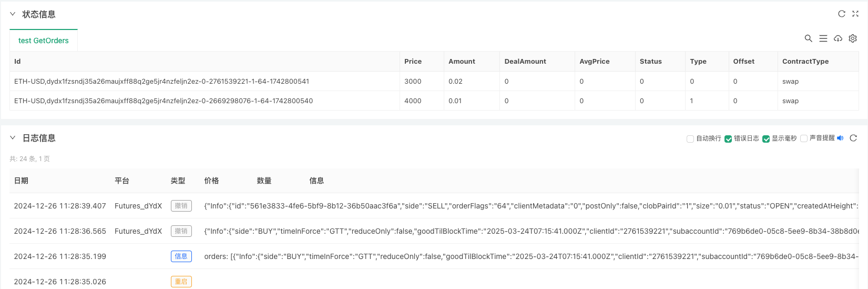Enable the 声音提醒 sound alert checkbox
Screen dimensions: 868x289
coord(804,139)
